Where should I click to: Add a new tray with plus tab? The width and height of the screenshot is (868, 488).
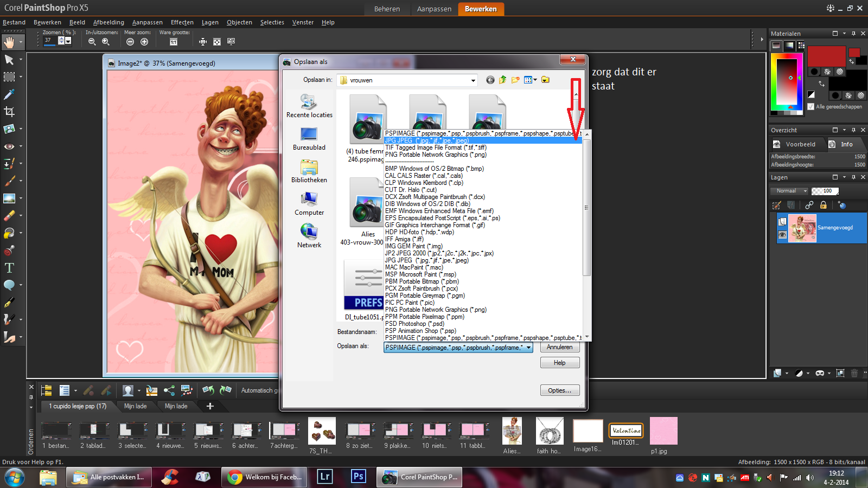tap(210, 406)
